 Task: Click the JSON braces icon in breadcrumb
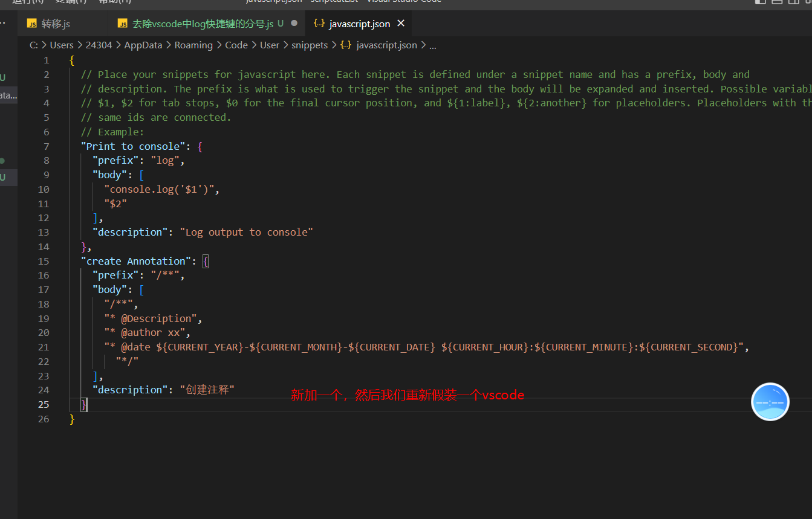click(346, 45)
